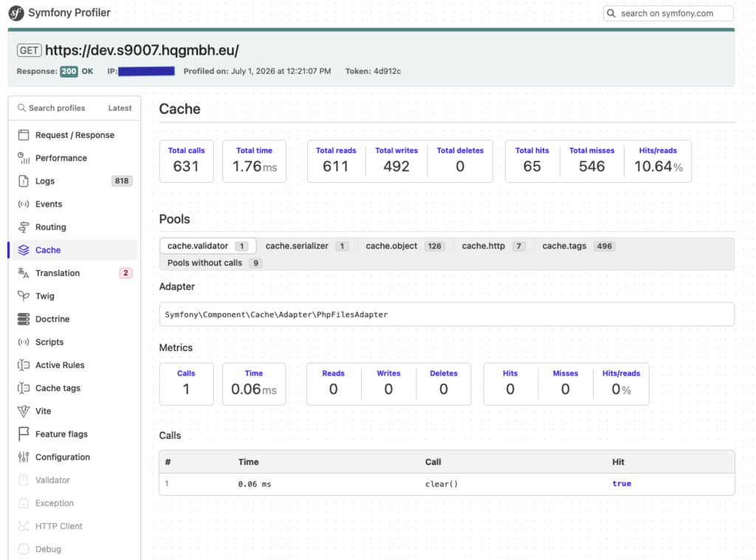
Task: Show the cache.http pool tab
Action: (x=493, y=246)
